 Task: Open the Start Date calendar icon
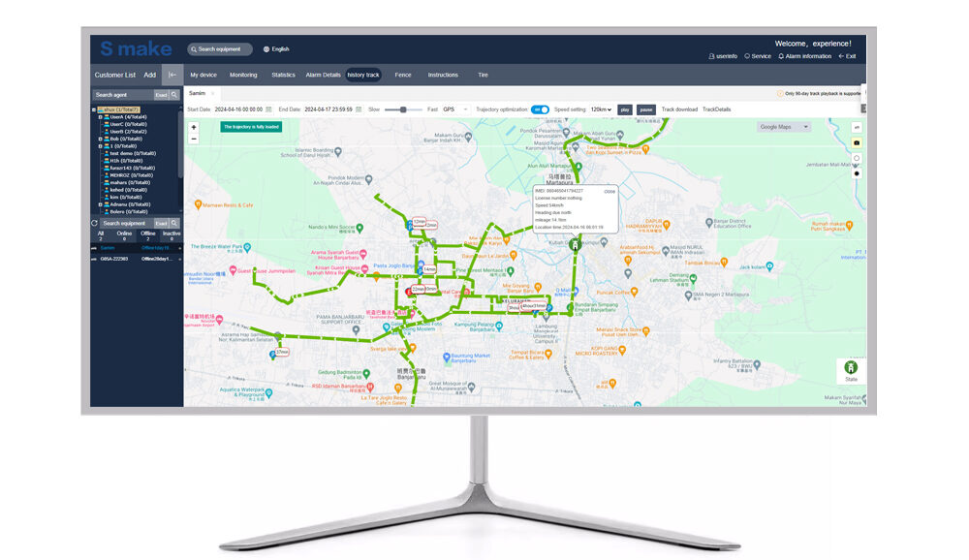click(x=269, y=109)
